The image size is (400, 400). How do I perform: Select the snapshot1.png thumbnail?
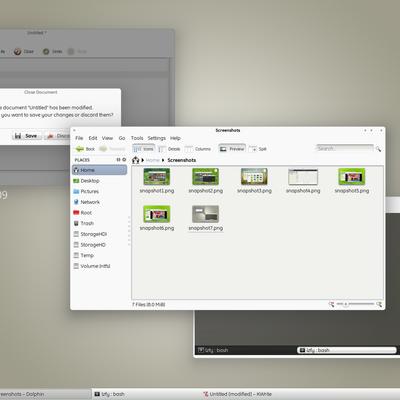[157, 176]
